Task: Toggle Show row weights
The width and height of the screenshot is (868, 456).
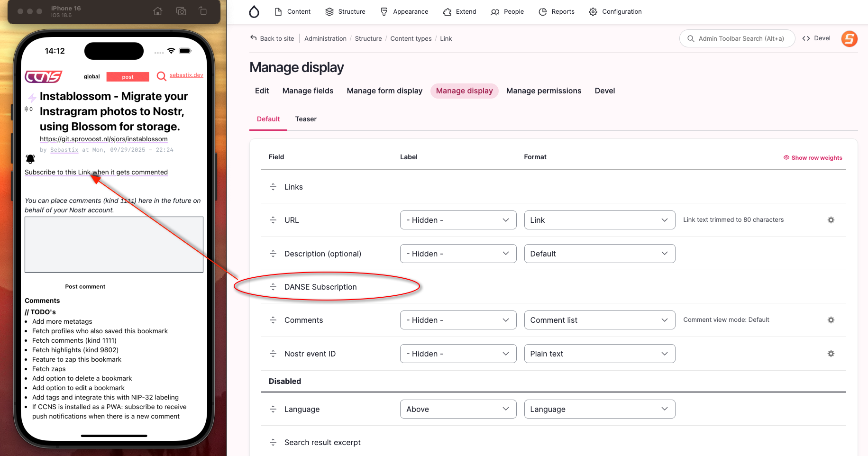Action: click(x=813, y=158)
